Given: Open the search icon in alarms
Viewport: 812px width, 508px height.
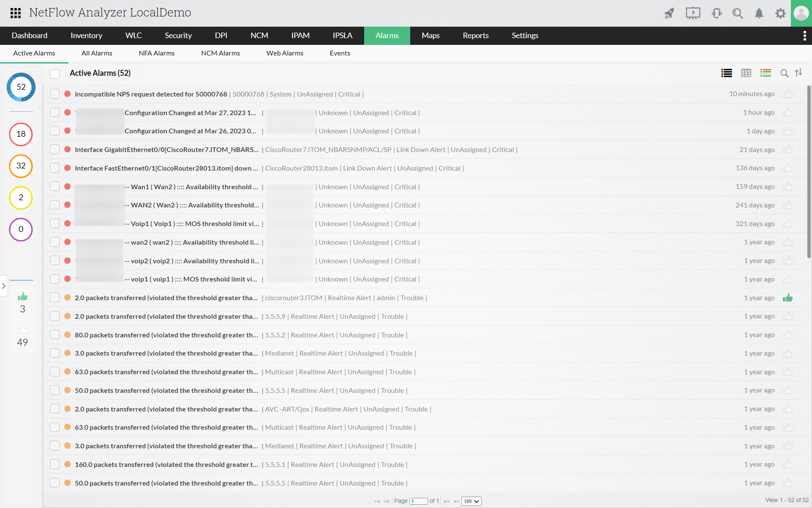Looking at the screenshot, I should point(784,72).
